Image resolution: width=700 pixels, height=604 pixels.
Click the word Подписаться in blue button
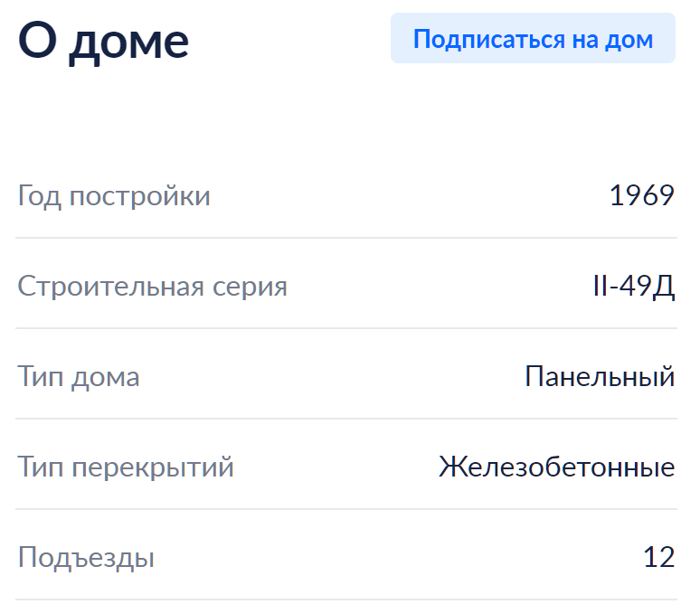(489, 39)
